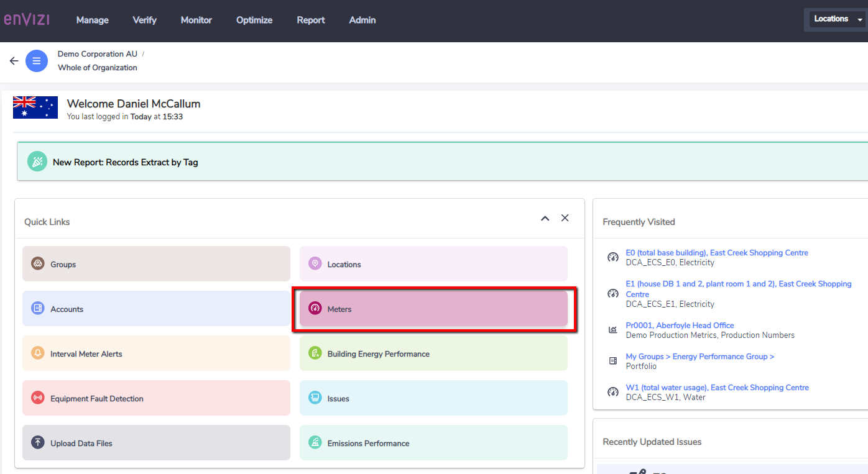Click the back arrow icon
Viewport: 868px width, 474px height.
pos(14,61)
